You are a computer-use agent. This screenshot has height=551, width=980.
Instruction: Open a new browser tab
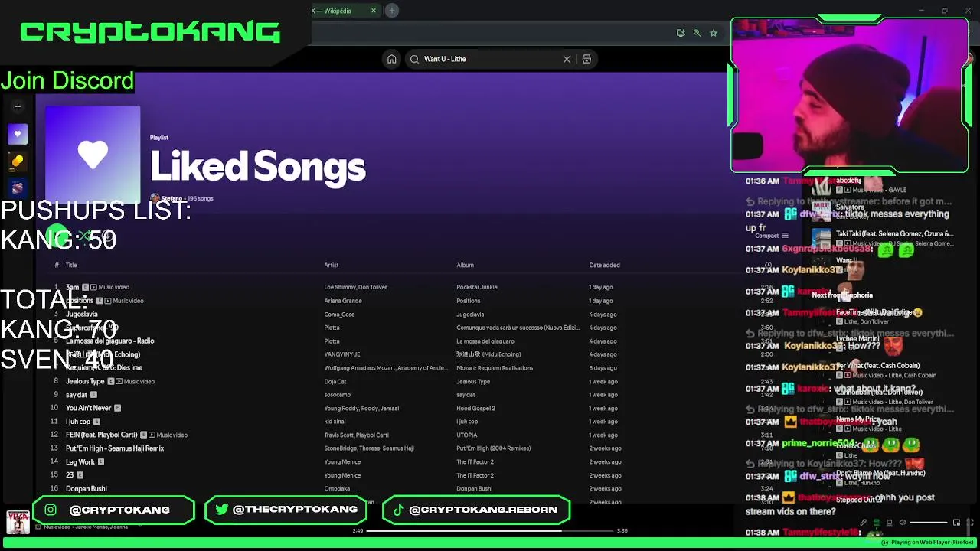392,11
